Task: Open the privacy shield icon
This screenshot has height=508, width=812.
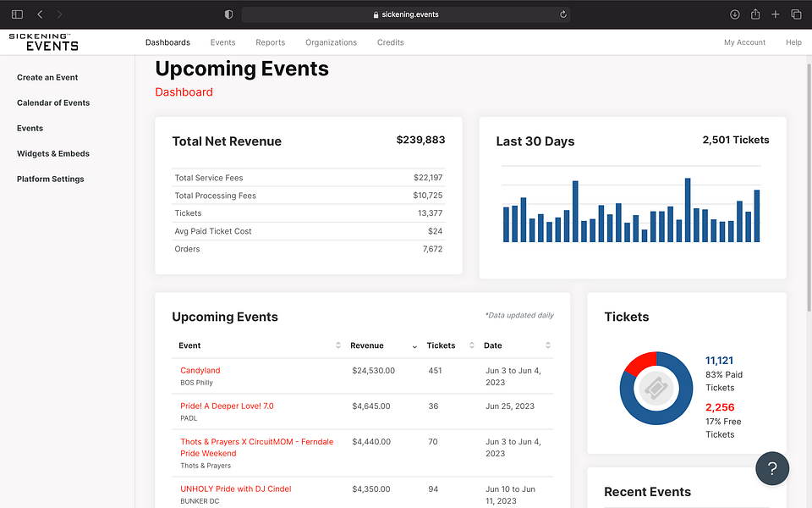Action: click(x=228, y=14)
